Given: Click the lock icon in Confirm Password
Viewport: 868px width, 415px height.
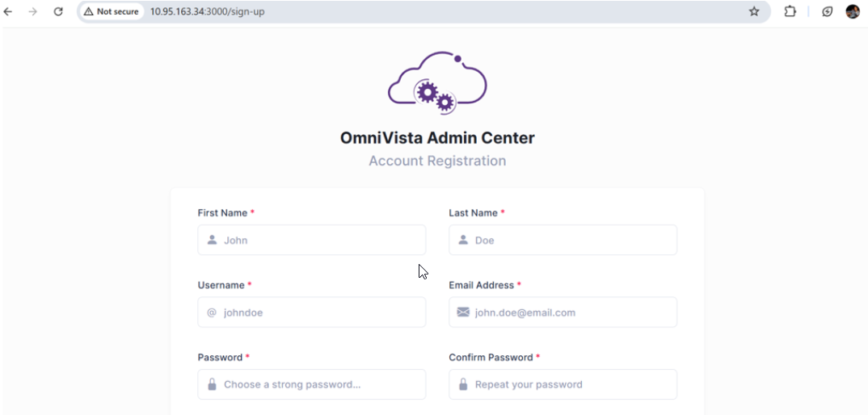Looking at the screenshot, I should [463, 384].
